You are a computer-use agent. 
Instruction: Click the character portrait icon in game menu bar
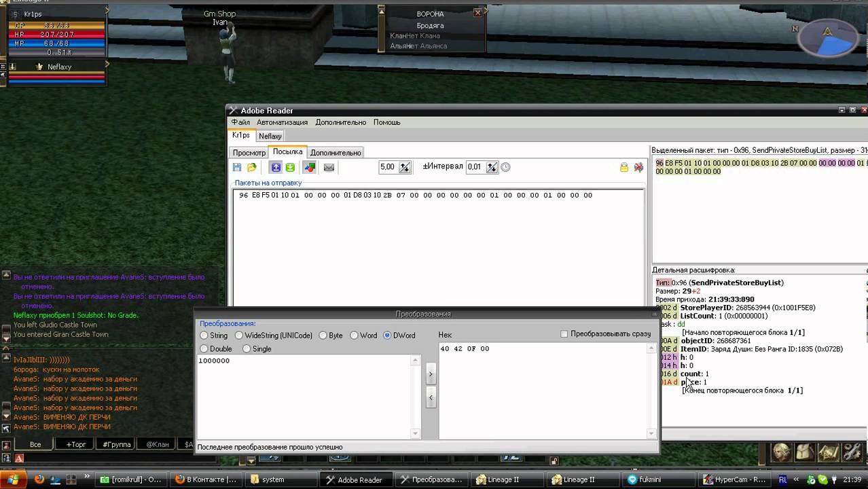tap(782, 452)
